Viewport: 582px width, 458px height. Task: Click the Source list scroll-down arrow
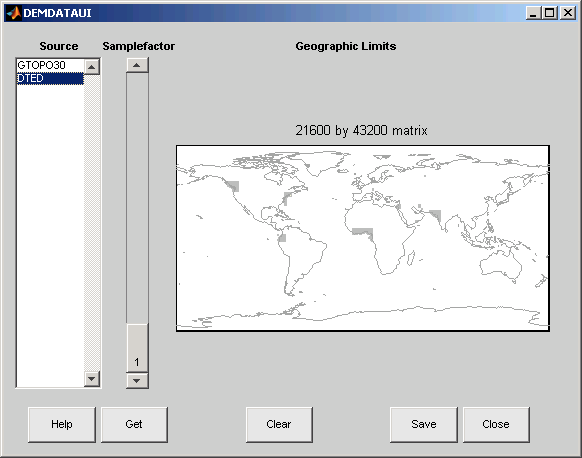click(x=92, y=379)
